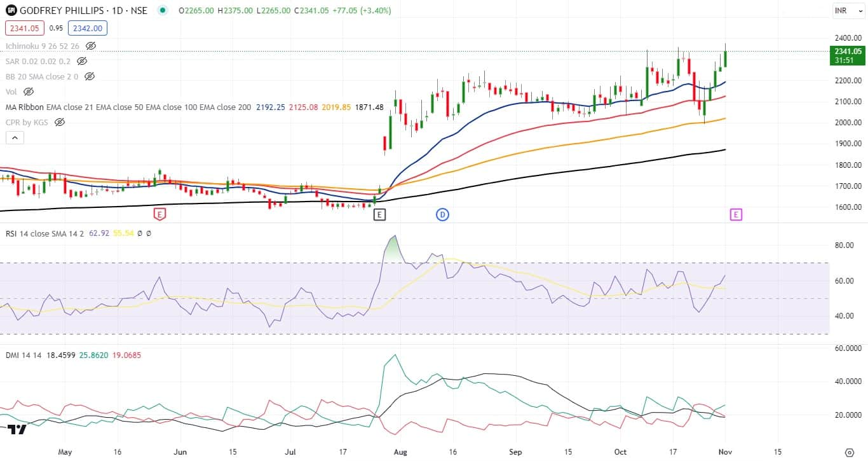This screenshot has height=461, width=868.
Task: Click the green market status dot
Action: coord(163,11)
